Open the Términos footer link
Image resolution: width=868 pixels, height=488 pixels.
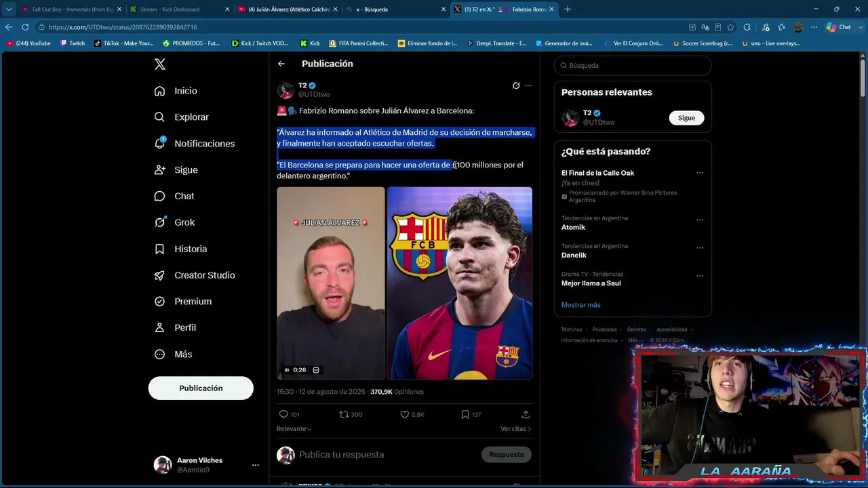tap(572, 329)
